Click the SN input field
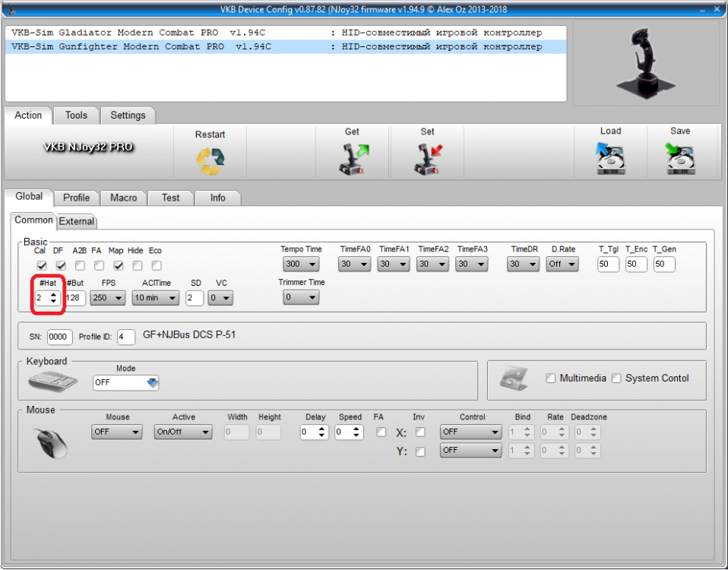This screenshot has width=728, height=570. [x=59, y=337]
